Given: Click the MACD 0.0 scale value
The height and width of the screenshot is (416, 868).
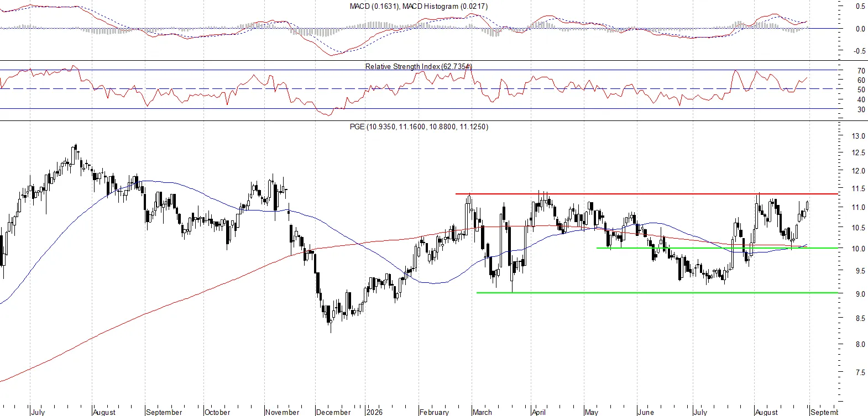Looking at the screenshot, I should click(x=860, y=29).
